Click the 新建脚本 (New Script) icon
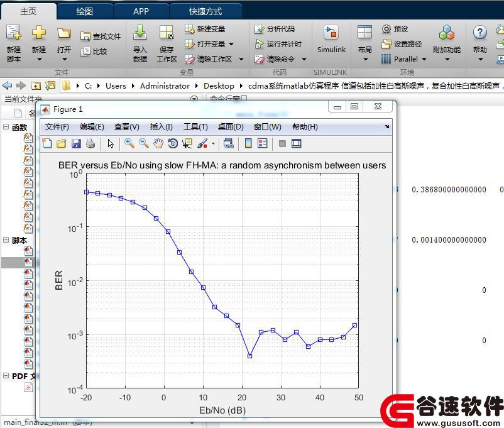The height and width of the screenshot is (428, 504). point(13,33)
